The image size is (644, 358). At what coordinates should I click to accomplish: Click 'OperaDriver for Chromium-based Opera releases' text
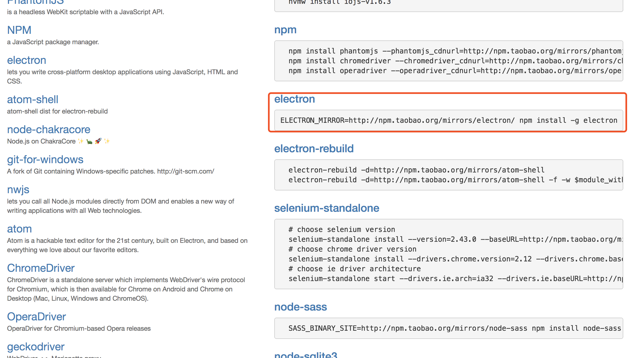click(79, 329)
